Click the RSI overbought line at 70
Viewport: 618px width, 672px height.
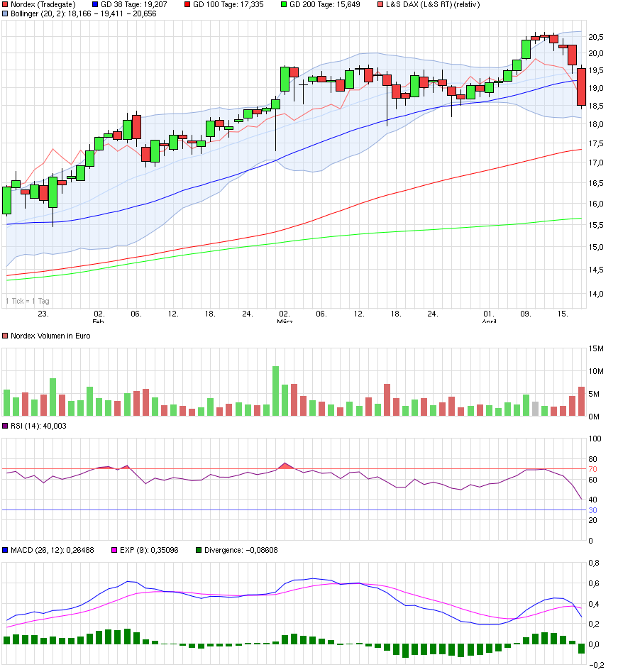click(284, 468)
